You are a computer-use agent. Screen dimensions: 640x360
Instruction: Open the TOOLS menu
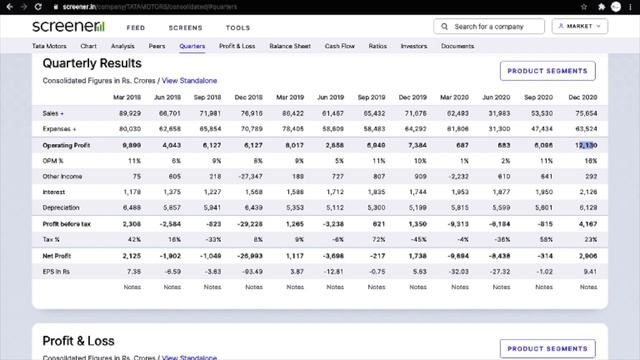tap(238, 28)
